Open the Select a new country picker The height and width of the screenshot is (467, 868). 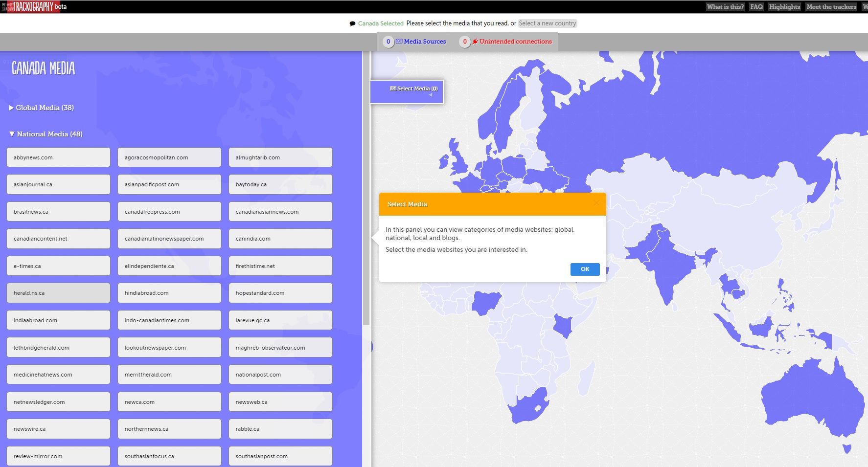point(548,23)
